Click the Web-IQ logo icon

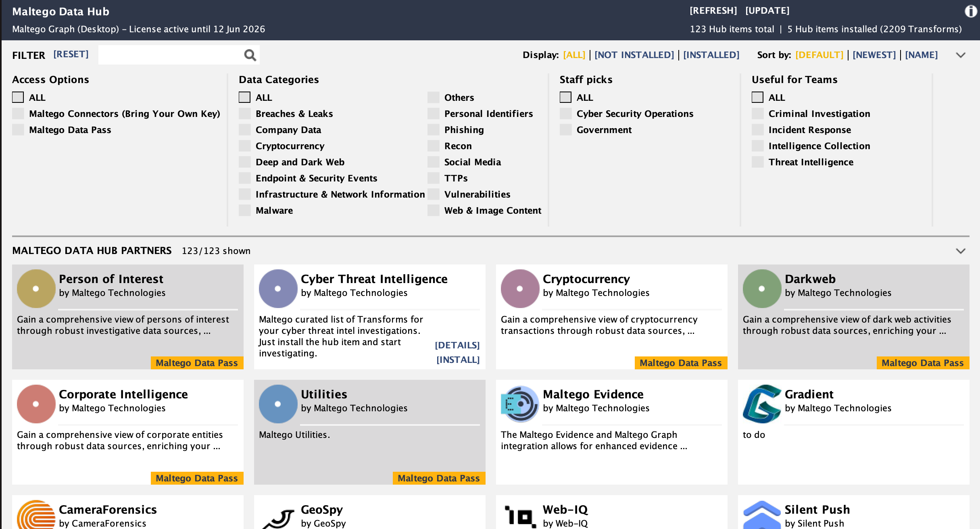(x=519, y=517)
